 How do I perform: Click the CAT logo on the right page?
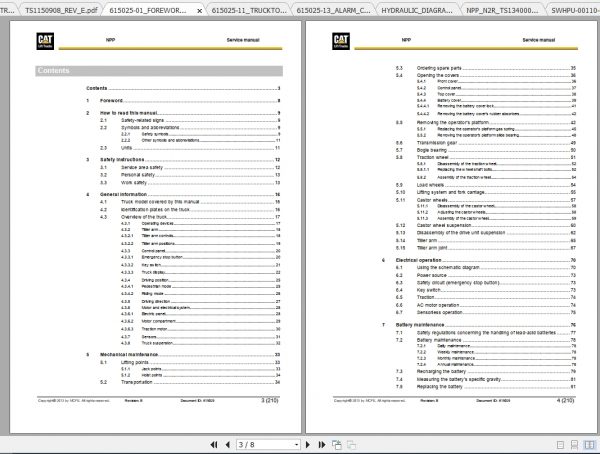pos(341,41)
